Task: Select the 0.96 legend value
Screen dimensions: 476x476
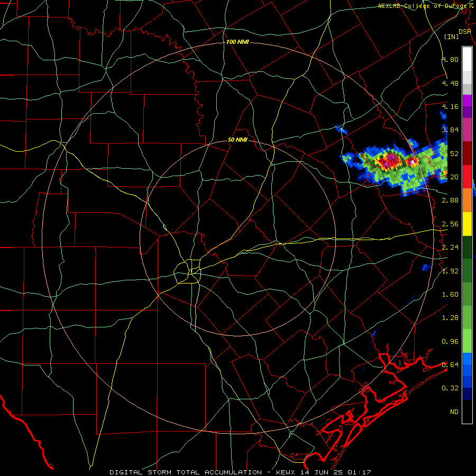Action: pyautogui.click(x=450, y=342)
